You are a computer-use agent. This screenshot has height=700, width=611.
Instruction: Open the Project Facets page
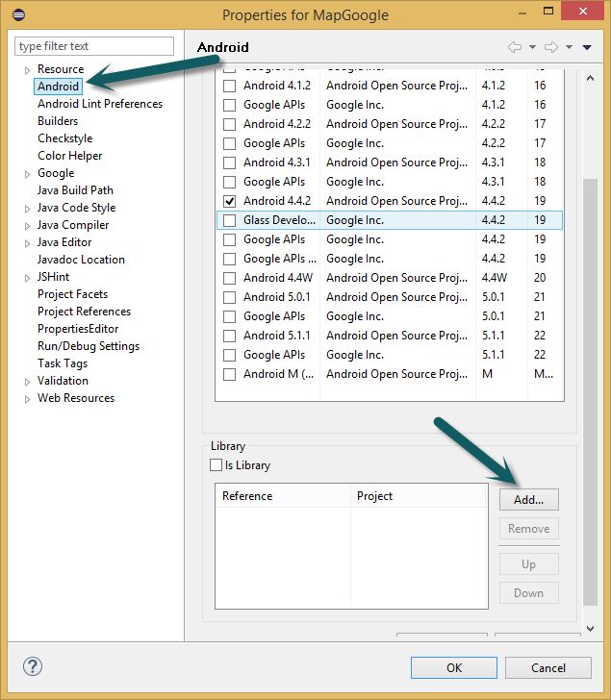click(73, 294)
